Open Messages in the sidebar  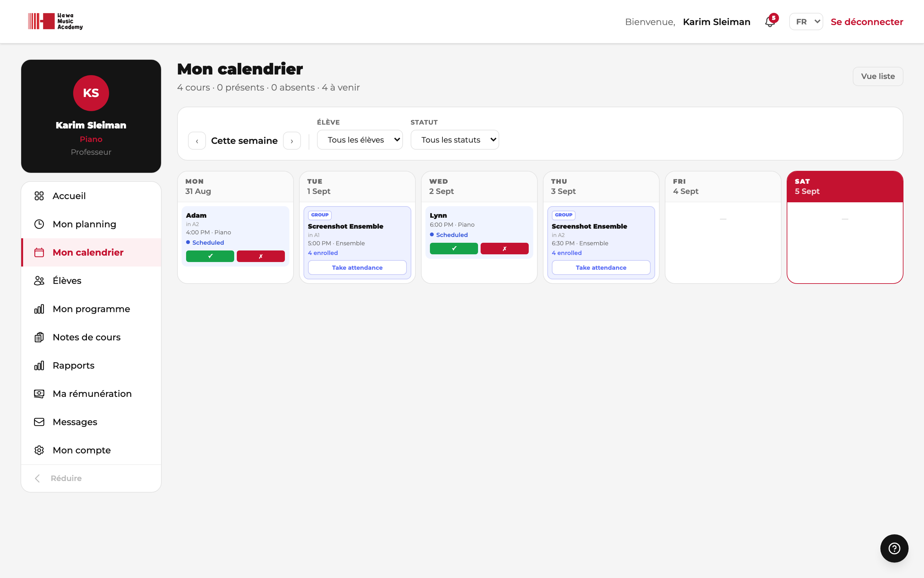tap(91, 422)
